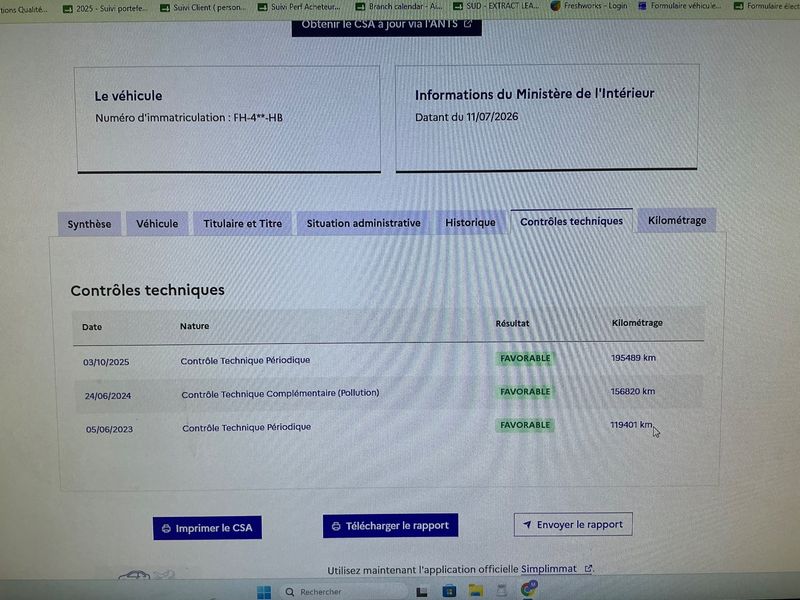Open the 'Freshworks - Login' bookmark
This screenshot has height=600, width=800.
click(589, 6)
